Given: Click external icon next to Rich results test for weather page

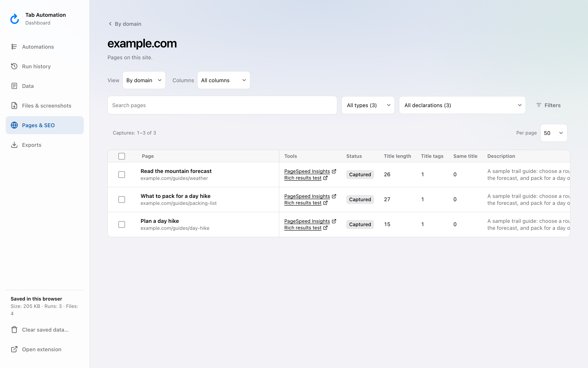Looking at the screenshot, I should 326,178.
